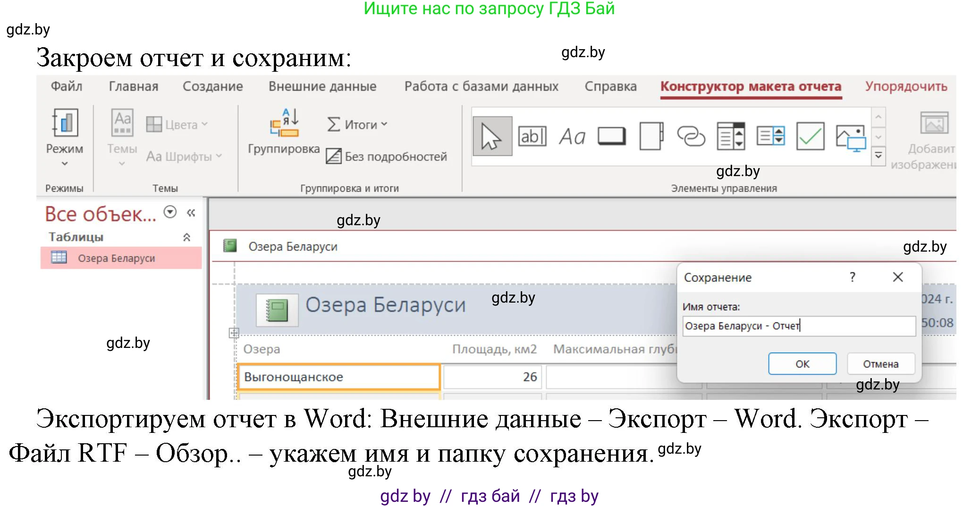Insert a text box control

tap(532, 137)
